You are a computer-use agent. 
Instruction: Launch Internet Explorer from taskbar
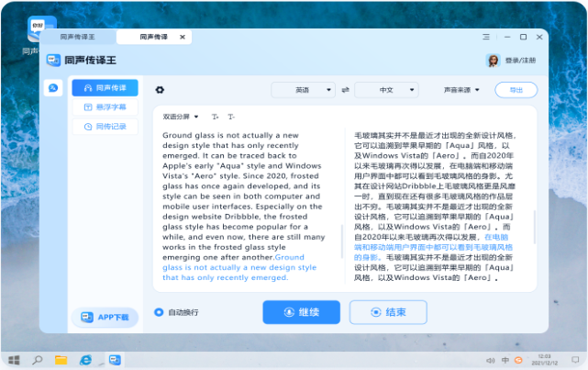coord(85,360)
